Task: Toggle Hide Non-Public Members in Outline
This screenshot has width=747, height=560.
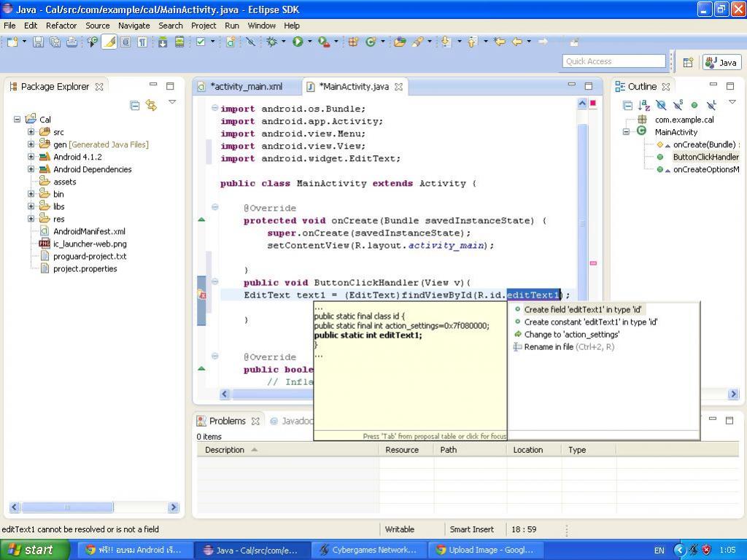Action: 694,105
